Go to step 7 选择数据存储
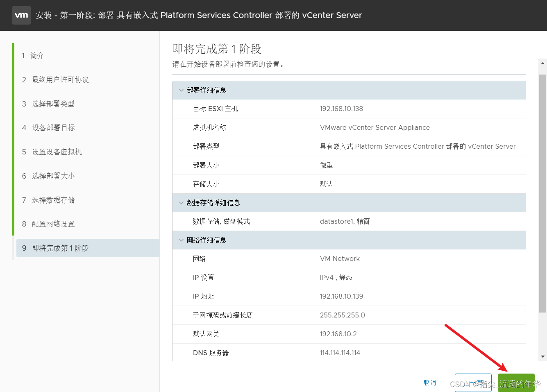The height and width of the screenshot is (392, 547). coord(48,200)
